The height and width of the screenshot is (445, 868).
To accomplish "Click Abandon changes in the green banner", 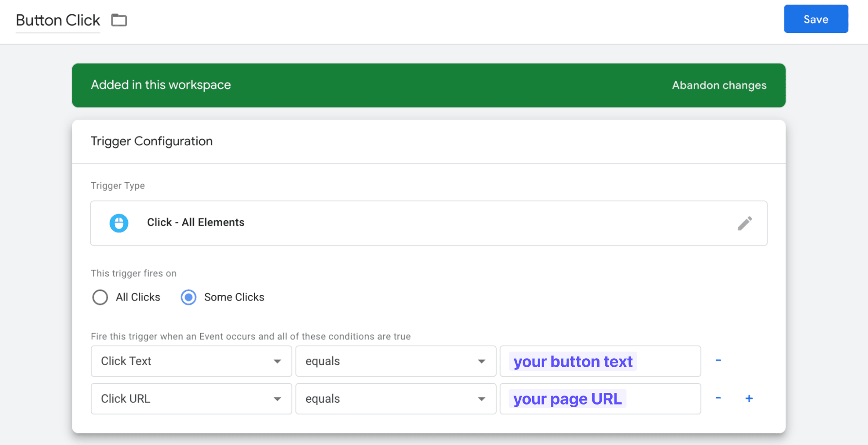I will tap(719, 85).
